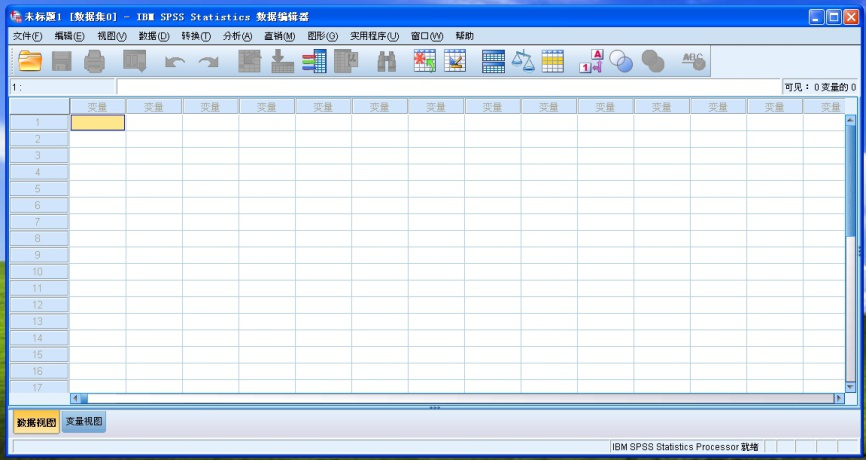Click the Open data document folder icon

tap(30, 62)
